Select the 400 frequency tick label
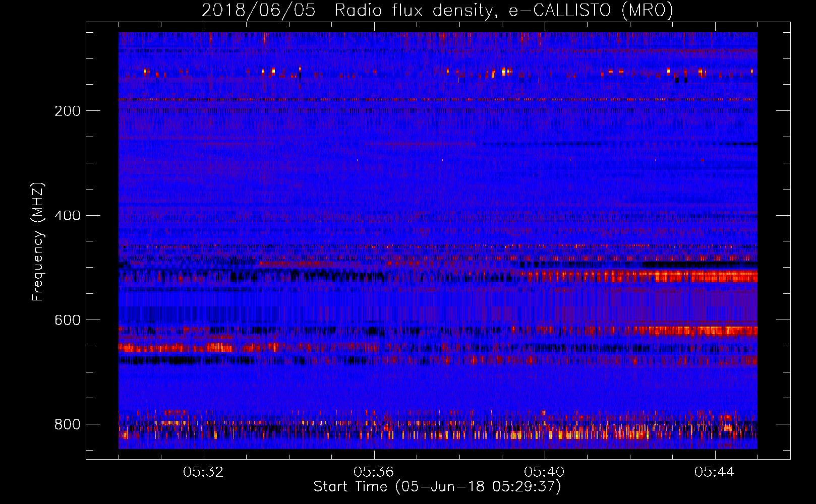816x504 pixels. (x=68, y=216)
